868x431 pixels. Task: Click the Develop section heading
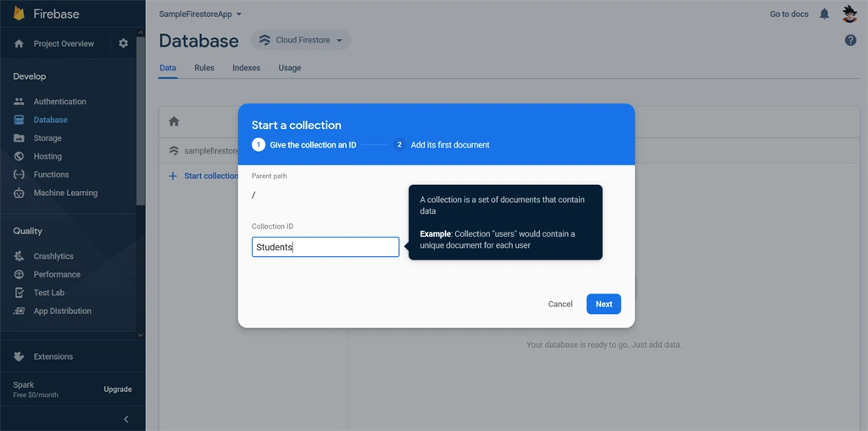pos(30,76)
